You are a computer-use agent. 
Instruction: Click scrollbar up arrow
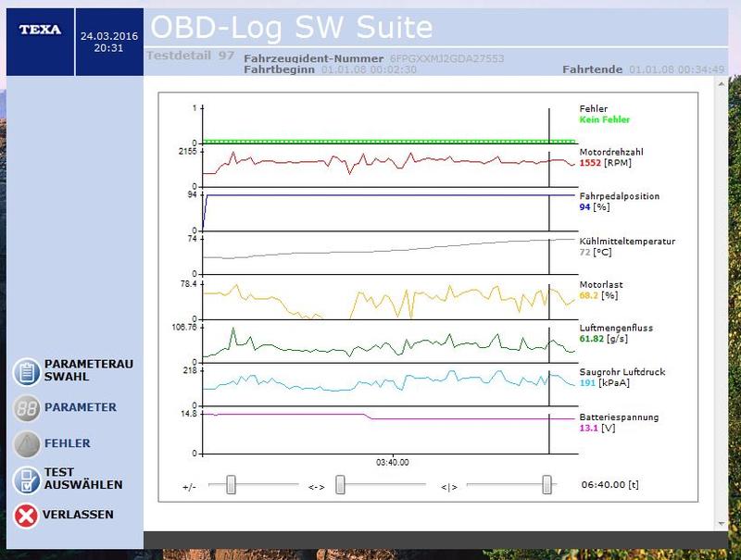click(722, 84)
